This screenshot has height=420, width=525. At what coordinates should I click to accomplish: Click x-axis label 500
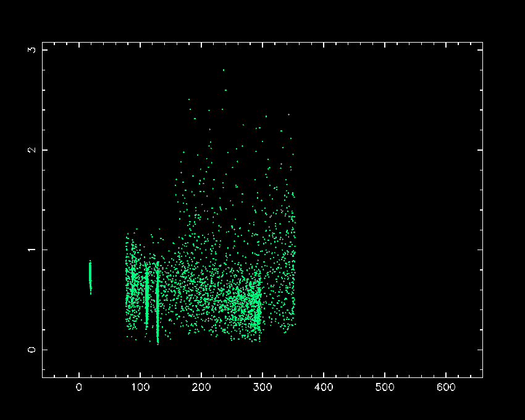click(385, 387)
